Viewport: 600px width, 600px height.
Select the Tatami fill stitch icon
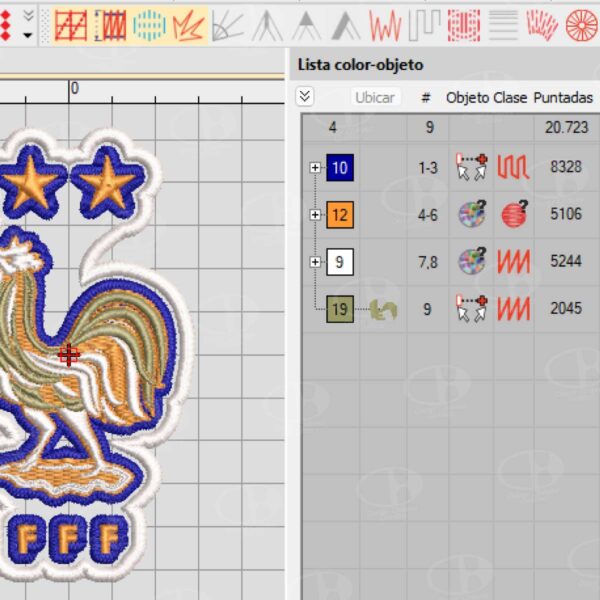70,26
